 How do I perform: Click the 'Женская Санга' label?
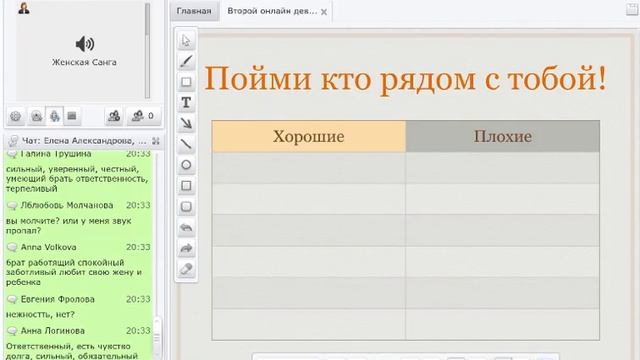tap(84, 62)
